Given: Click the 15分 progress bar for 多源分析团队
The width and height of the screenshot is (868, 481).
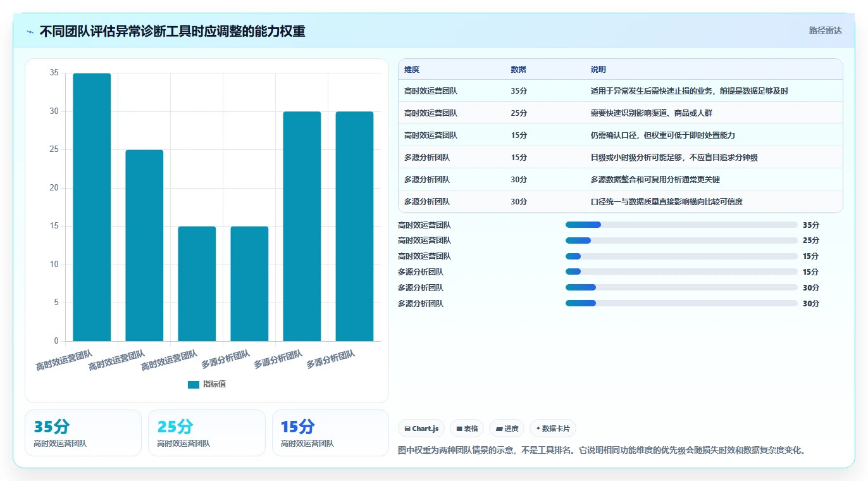Looking at the screenshot, I should click(681, 272).
